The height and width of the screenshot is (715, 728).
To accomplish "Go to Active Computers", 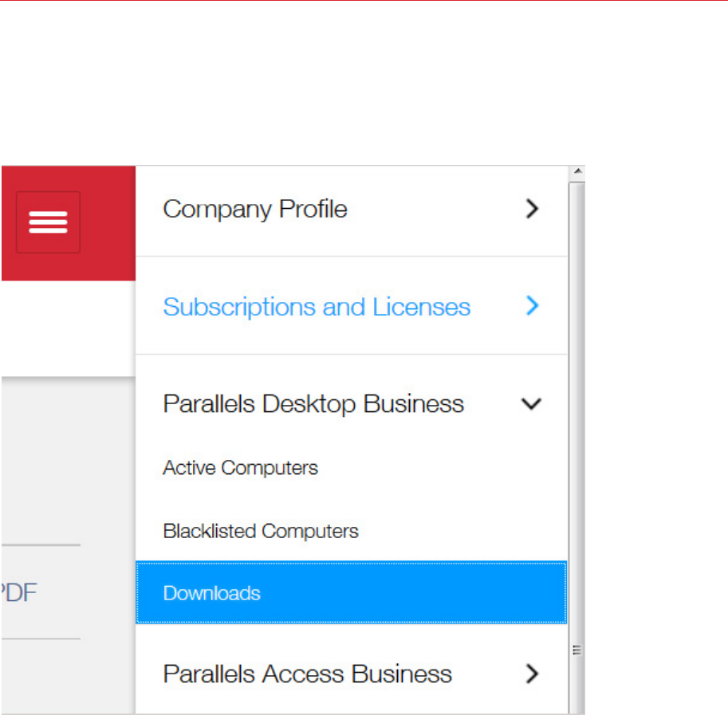I will tap(240, 468).
